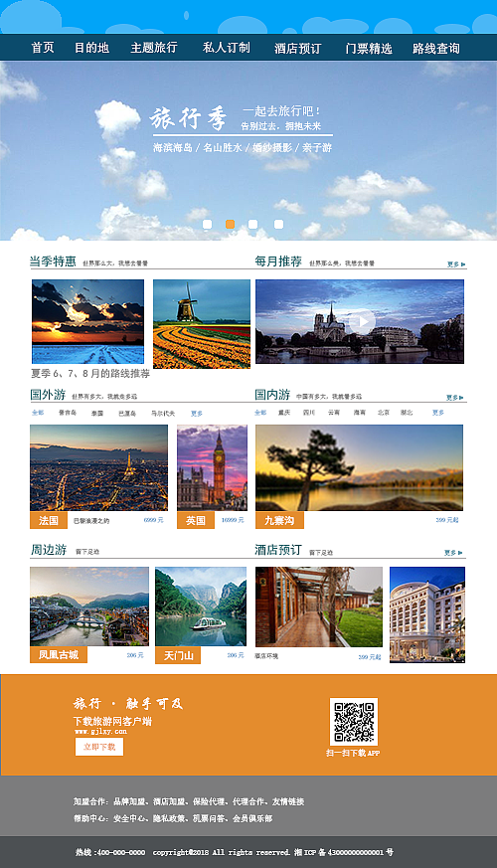Open 门票精选 navigation item

click(369, 48)
